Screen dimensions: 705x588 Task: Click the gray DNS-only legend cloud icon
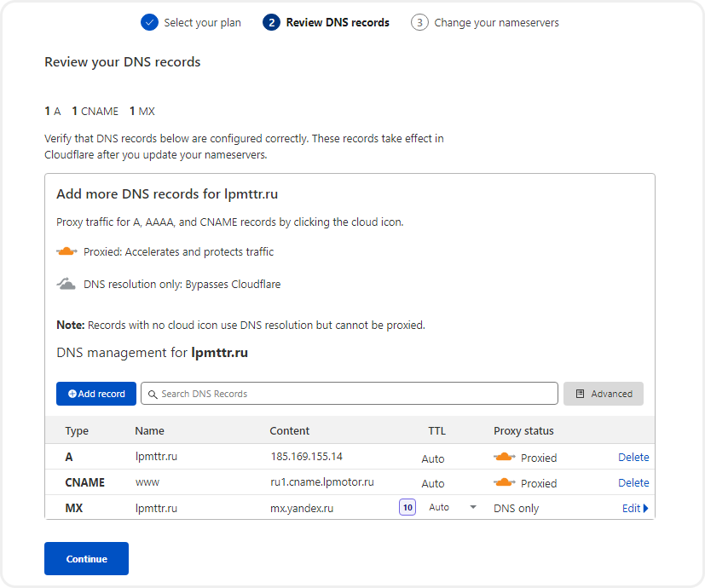pos(66,284)
